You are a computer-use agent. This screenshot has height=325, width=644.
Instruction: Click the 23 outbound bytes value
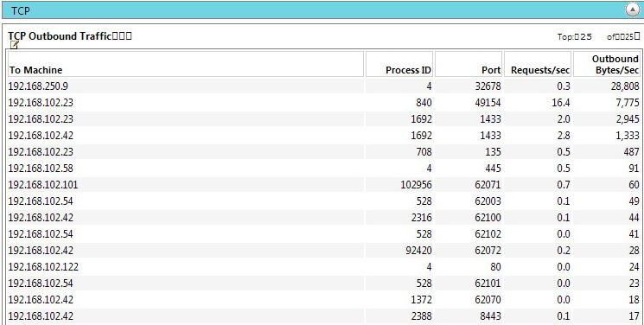pos(634,284)
